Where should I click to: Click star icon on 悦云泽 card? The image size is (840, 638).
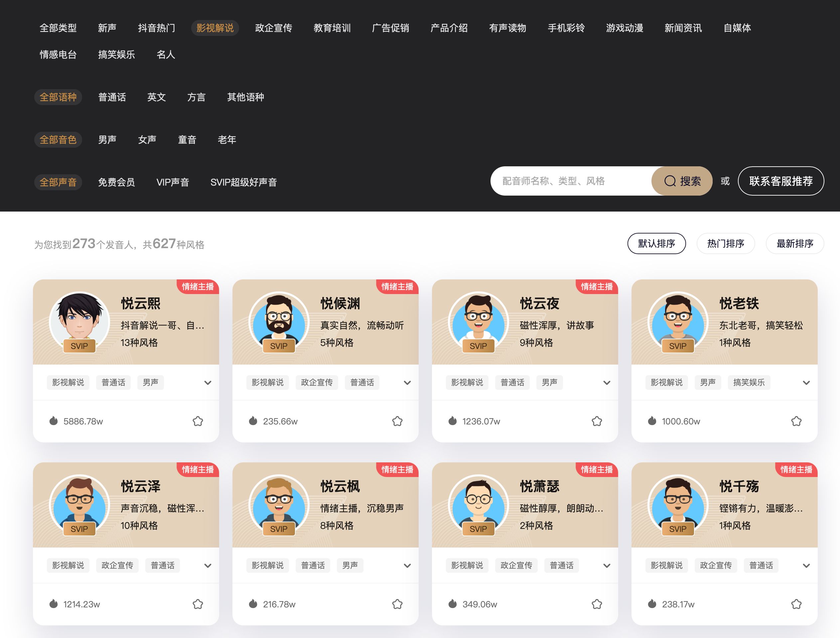198,604
